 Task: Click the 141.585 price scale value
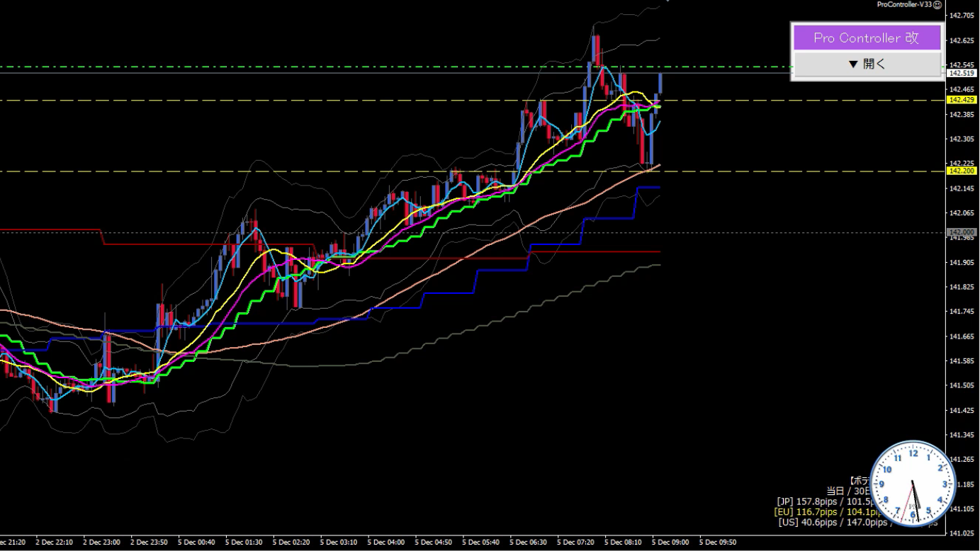[962, 360]
